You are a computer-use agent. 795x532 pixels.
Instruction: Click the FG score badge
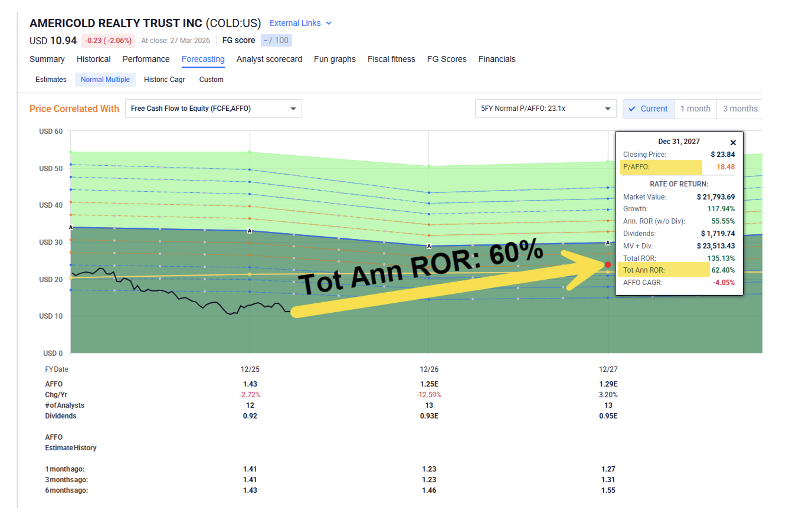click(x=276, y=40)
